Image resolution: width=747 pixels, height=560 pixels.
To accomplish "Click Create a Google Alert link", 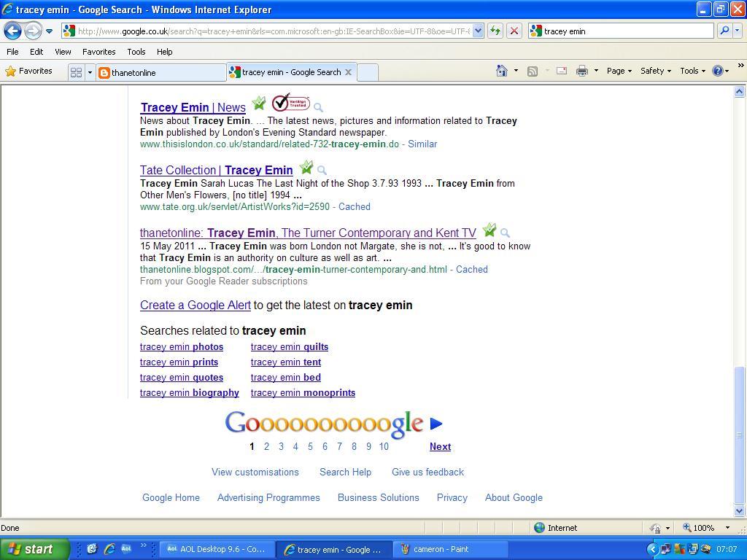I will click(x=196, y=306).
